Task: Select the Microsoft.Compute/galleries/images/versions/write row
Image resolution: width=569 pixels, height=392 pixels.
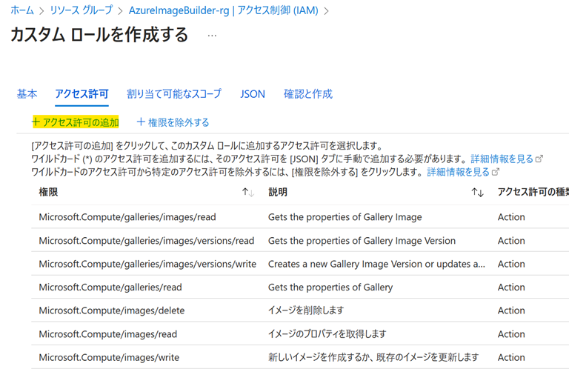Action: coord(147,264)
